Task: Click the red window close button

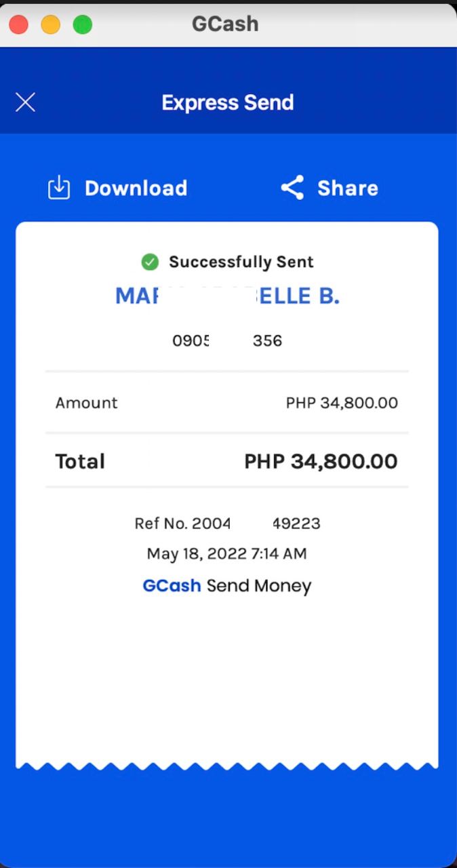Action: click(18, 25)
